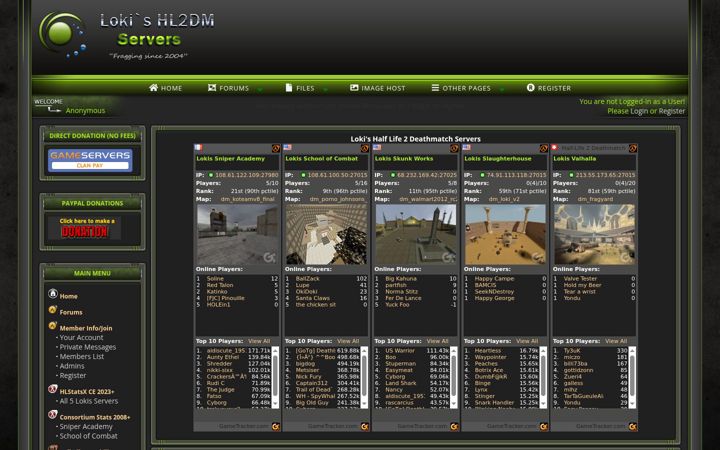Open the Files menu item
720x450 pixels.
tap(300, 88)
